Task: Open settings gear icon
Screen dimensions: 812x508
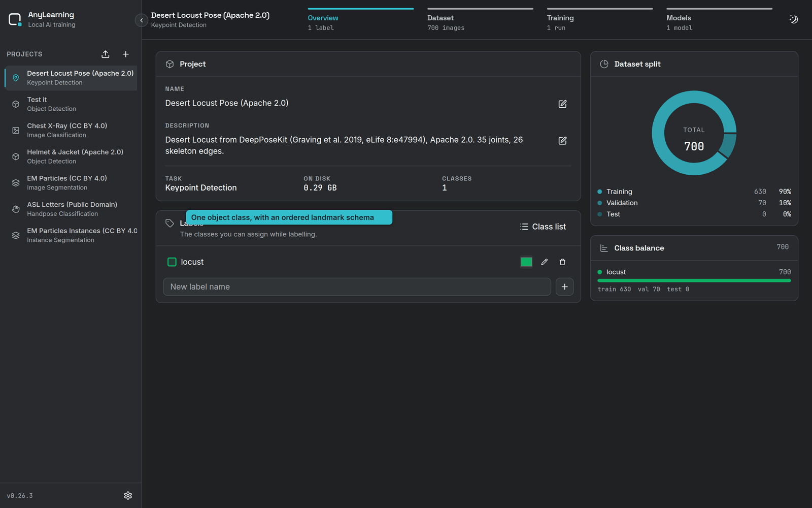Action: tap(128, 495)
